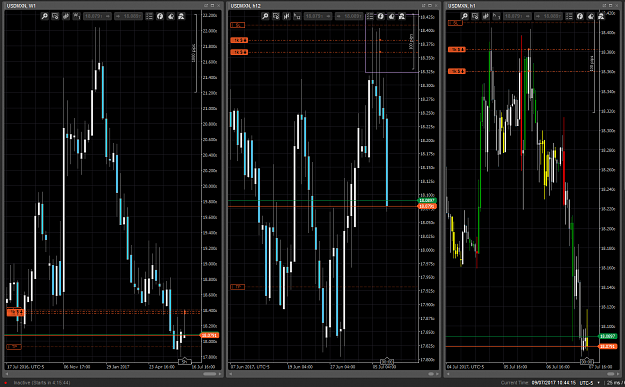Click the rightmost toolbar icon in h12 chart
This screenshot has width=625, height=387.
click(402, 16)
